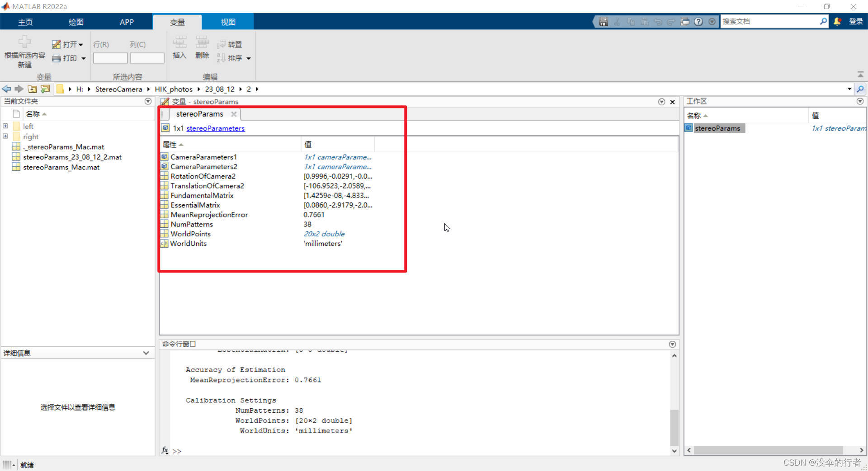Click 根据所选内容新建 button
The width and height of the screenshot is (868, 471).
[x=25, y=52]
